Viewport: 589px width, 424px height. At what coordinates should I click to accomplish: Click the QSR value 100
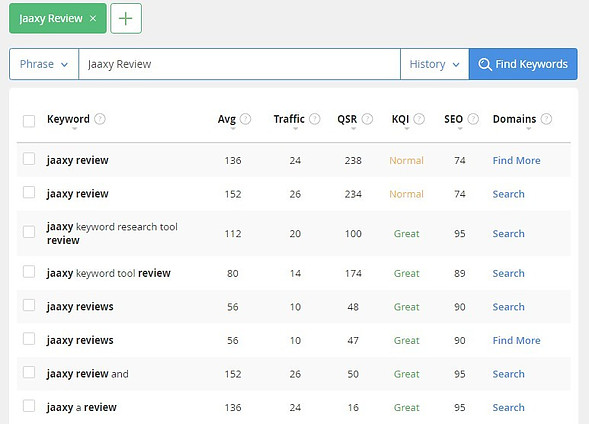click(353, 234)
